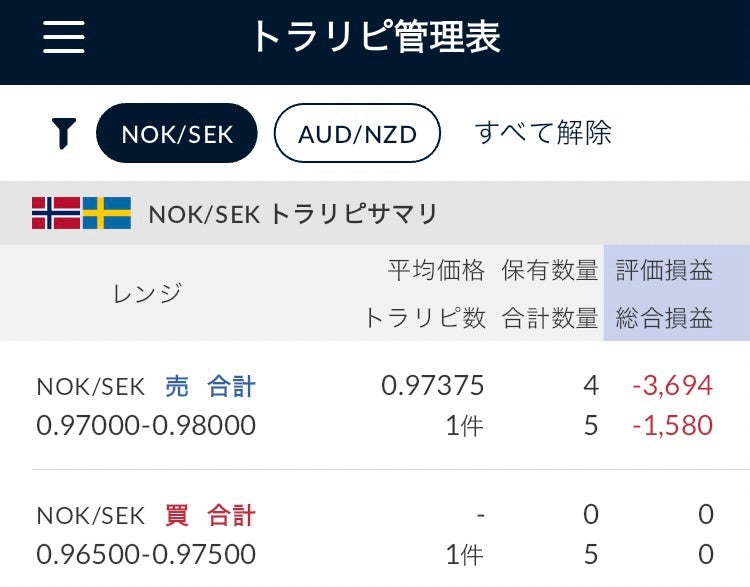750x587 pixels.
Task: Open the NOK/SEK 買 合計 row
Action: (146, 515)
